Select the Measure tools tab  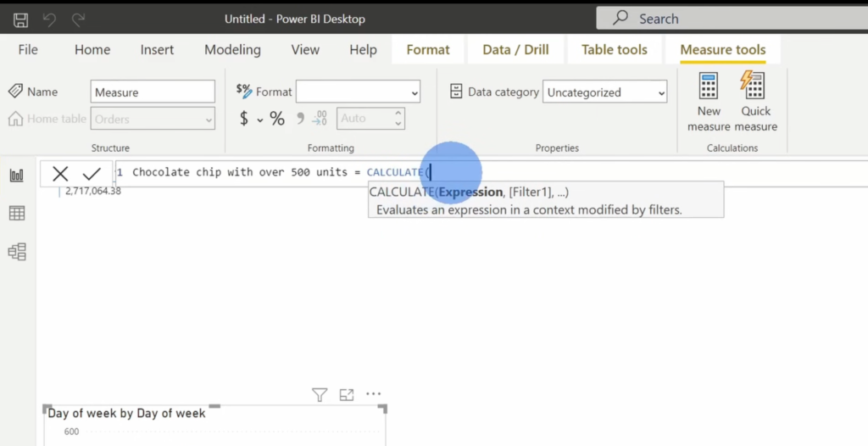tap(723, 50)
